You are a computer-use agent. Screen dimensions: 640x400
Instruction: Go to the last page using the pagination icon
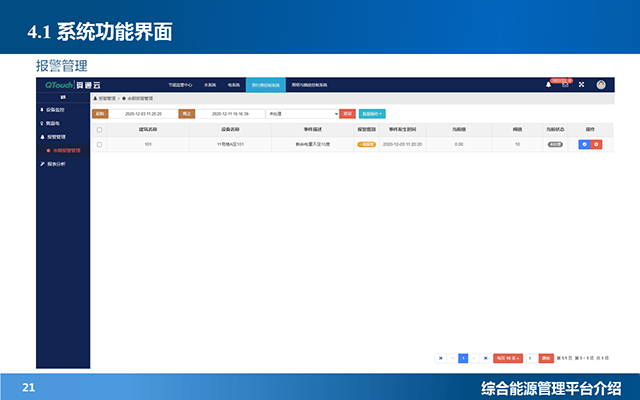click(485, 358)
